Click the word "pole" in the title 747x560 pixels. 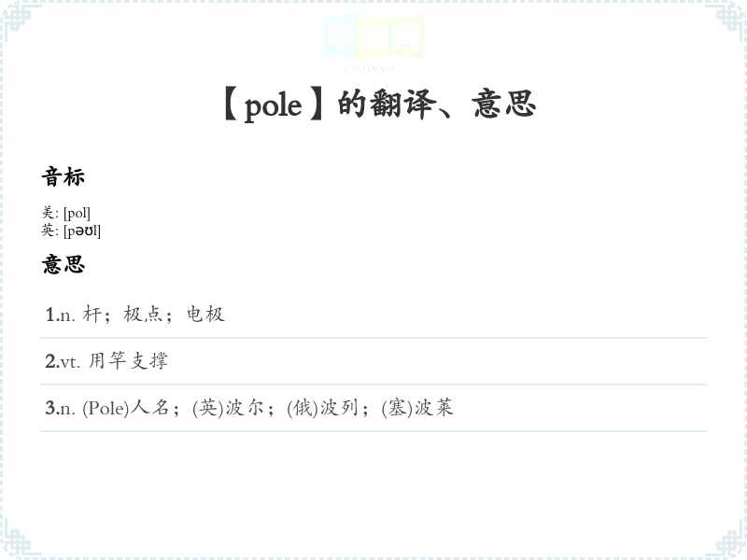(x=273, y=105)
